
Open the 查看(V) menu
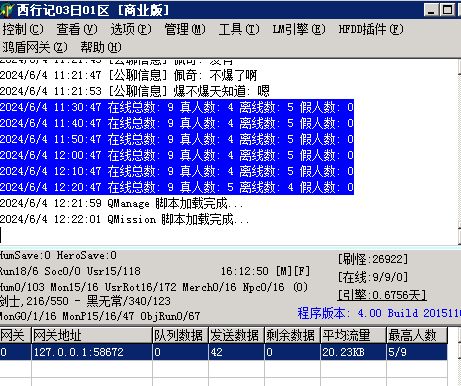77,29
